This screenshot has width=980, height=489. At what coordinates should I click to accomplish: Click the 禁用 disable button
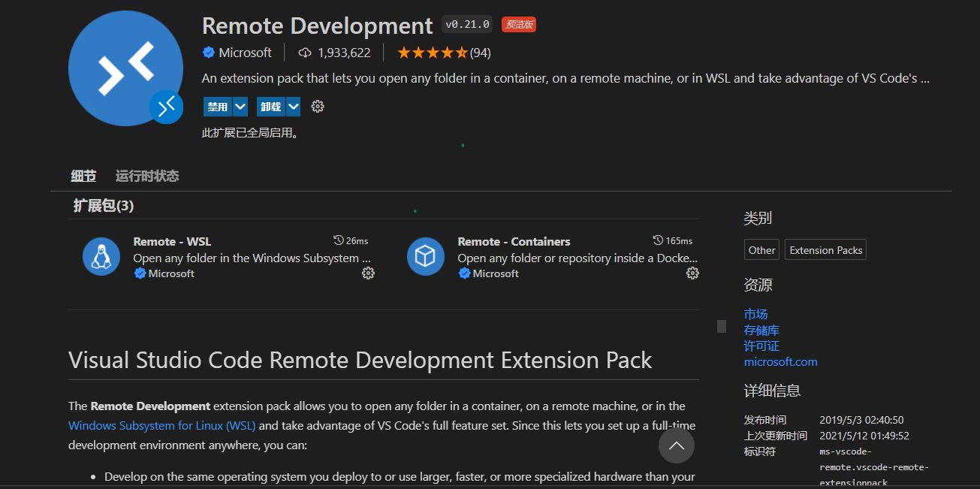pyautogui.click(x=218, y=107)
